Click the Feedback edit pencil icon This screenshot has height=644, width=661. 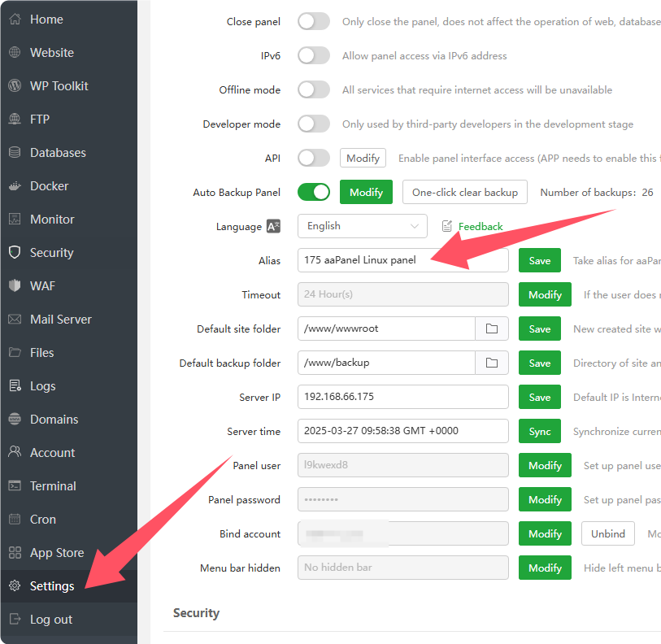pos(447,226)
